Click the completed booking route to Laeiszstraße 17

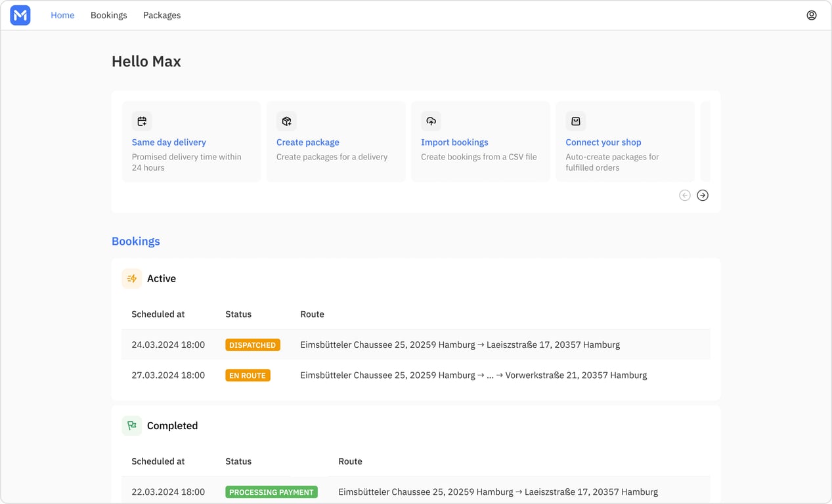tap(498, 492)
